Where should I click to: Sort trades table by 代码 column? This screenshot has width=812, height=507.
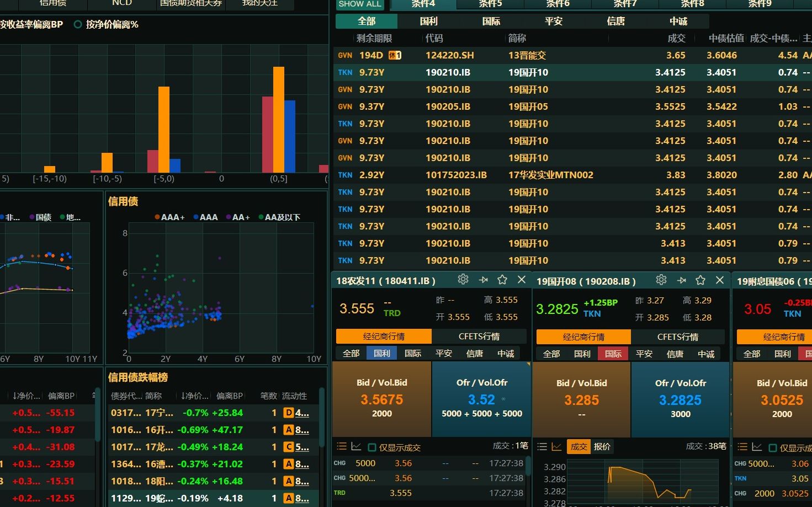coord(434,38)
